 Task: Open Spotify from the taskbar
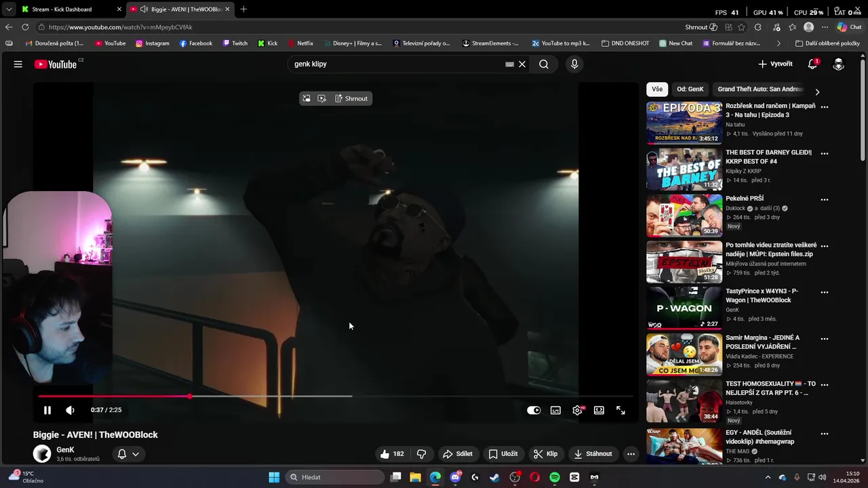[x=555, y=477]
